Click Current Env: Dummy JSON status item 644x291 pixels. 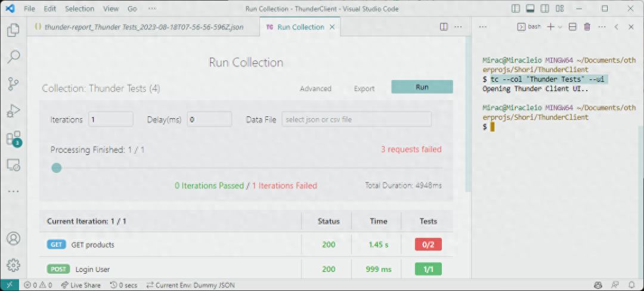click(x=191, y=285)
